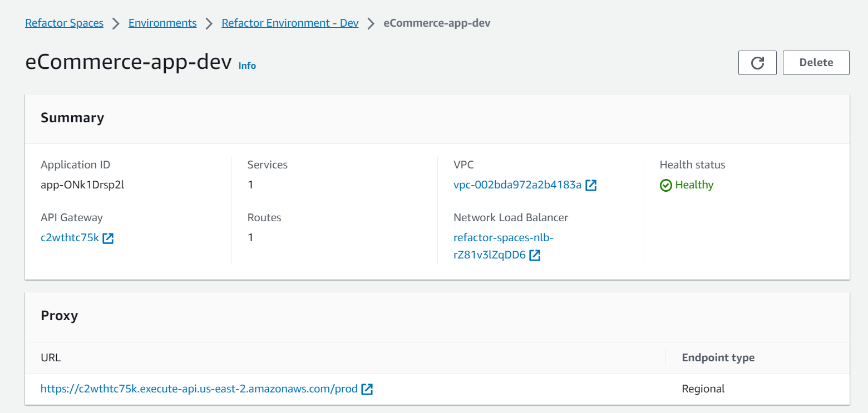Click the green Healthy status check icon
Viewport: 868px width, 413px height.
(666, 185)
